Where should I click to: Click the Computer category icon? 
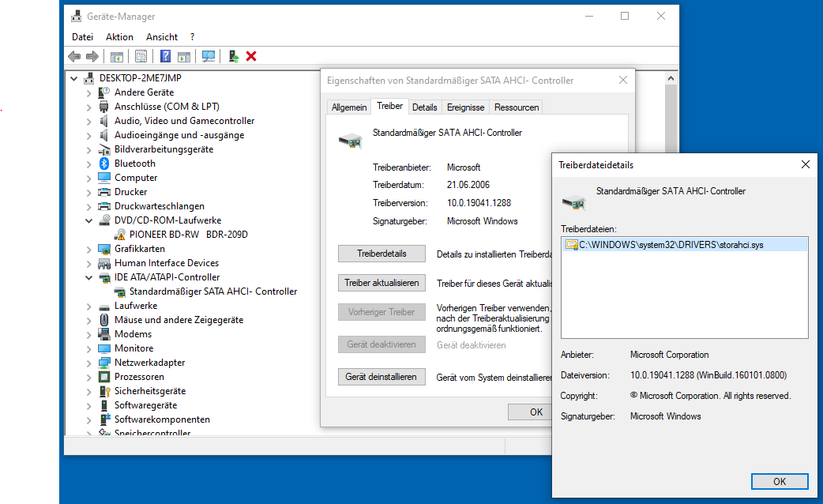pyautogui.click(x=104, y=178)
